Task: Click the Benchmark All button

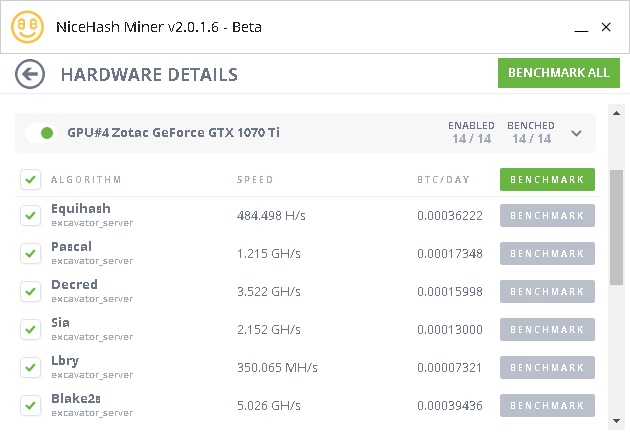Action: click(x=558, y=73)
